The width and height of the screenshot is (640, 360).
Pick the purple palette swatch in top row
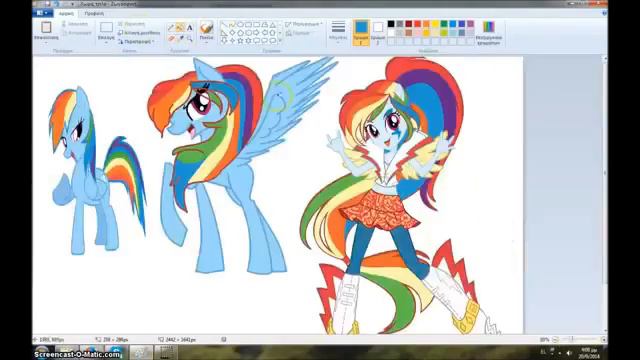tap(471, 24)
